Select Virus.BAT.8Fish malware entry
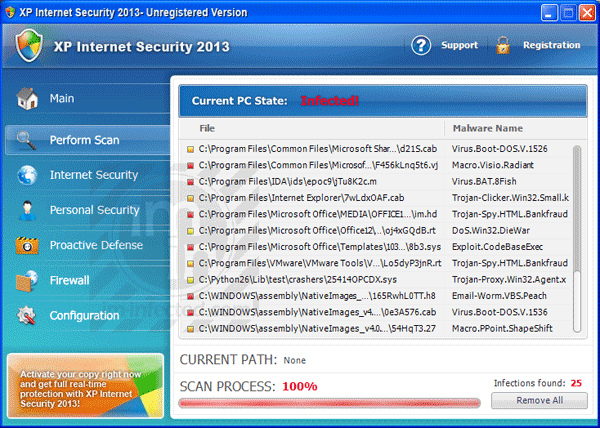This screenshot has width=600, height=428. coord(484,182)
